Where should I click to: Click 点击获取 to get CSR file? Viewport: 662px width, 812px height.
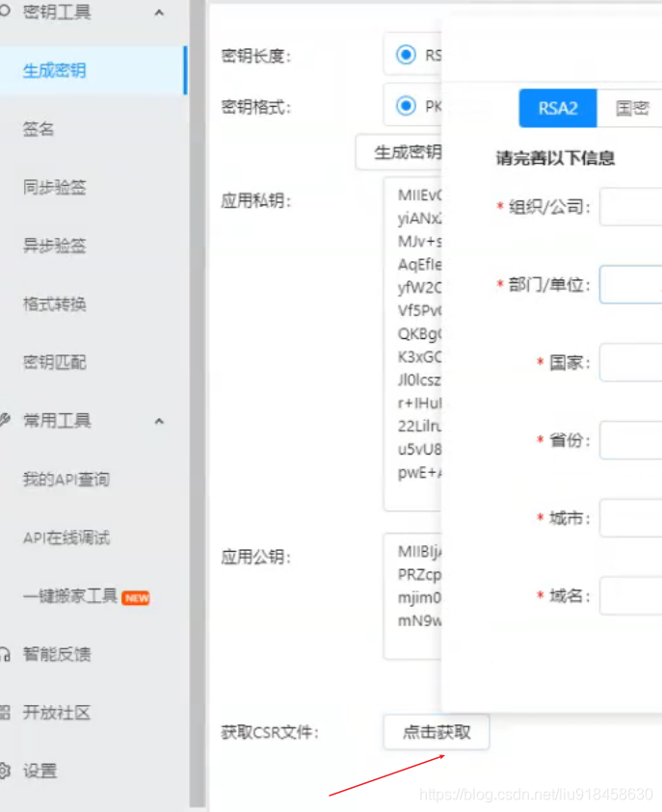tap(437, 732)
